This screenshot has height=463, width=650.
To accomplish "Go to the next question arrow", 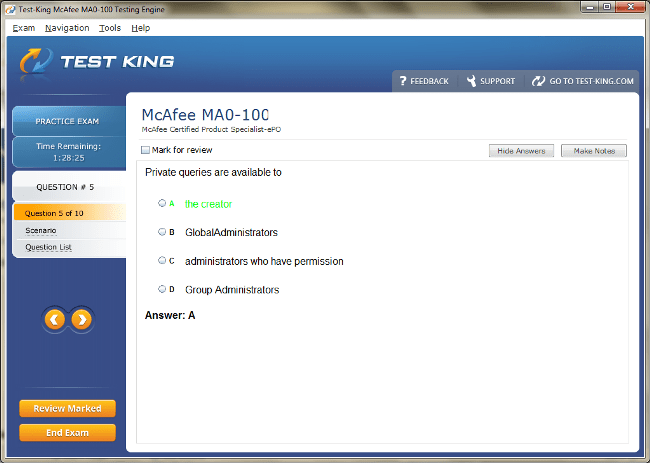I will click(x=82, y=320).
